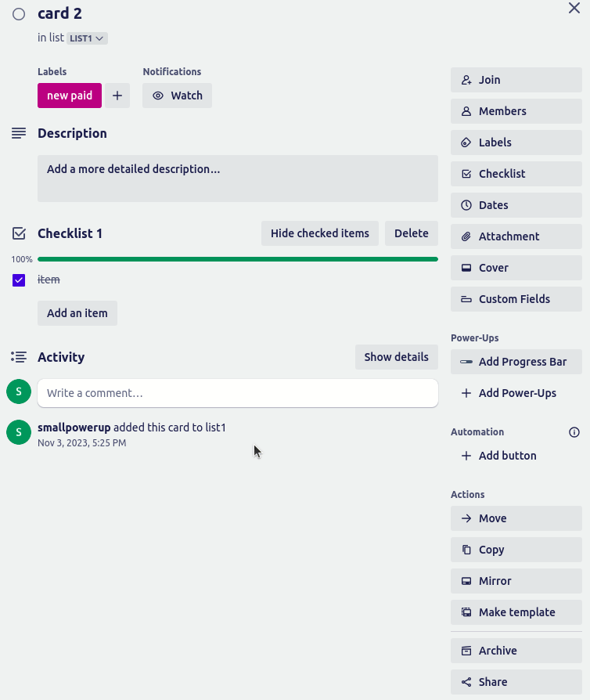This screenshot has height=700, width=590.
Task: Expand the LIST1 dropdown
Action: pos(86,37)
